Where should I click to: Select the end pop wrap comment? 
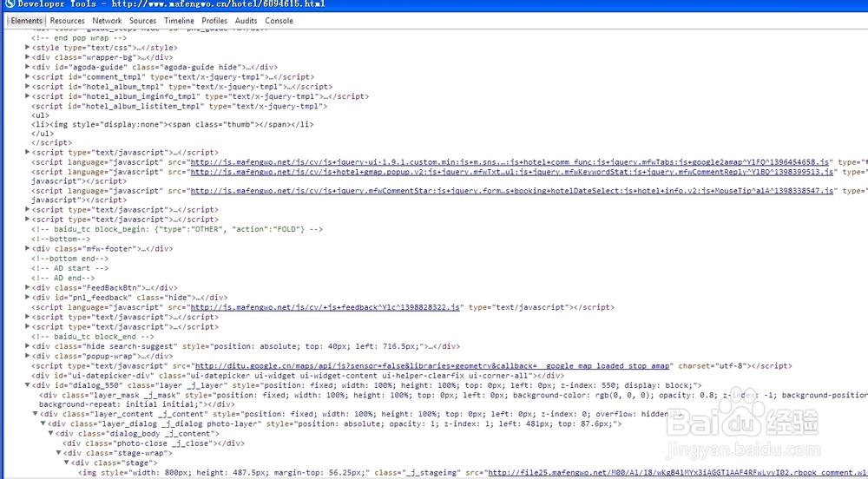coord(79,38)
